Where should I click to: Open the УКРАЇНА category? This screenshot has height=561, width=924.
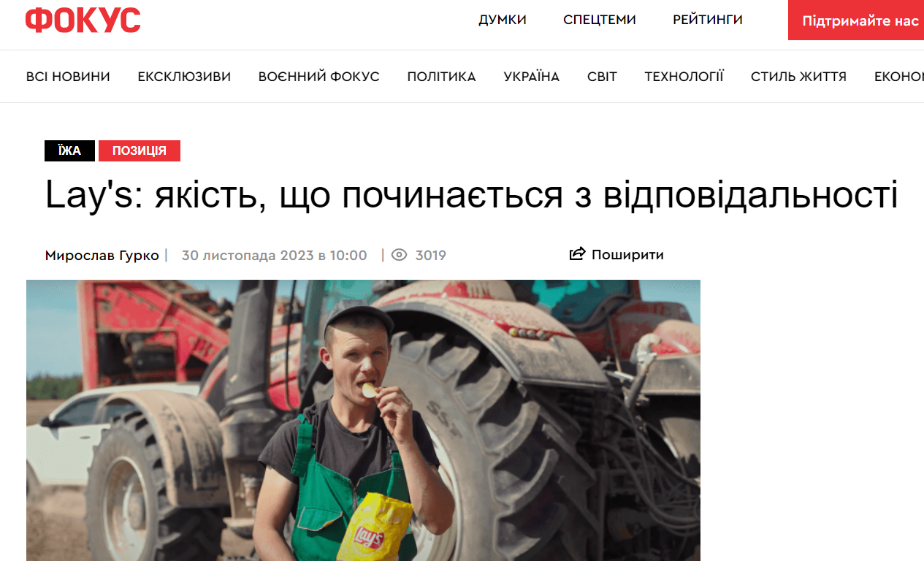[531, 77]
